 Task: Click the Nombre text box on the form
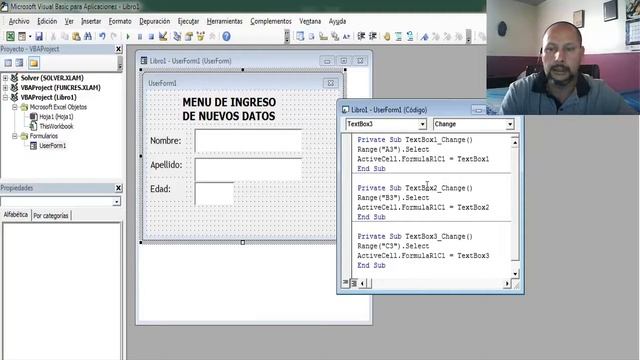pyautogui.click(x=249, y=141)
